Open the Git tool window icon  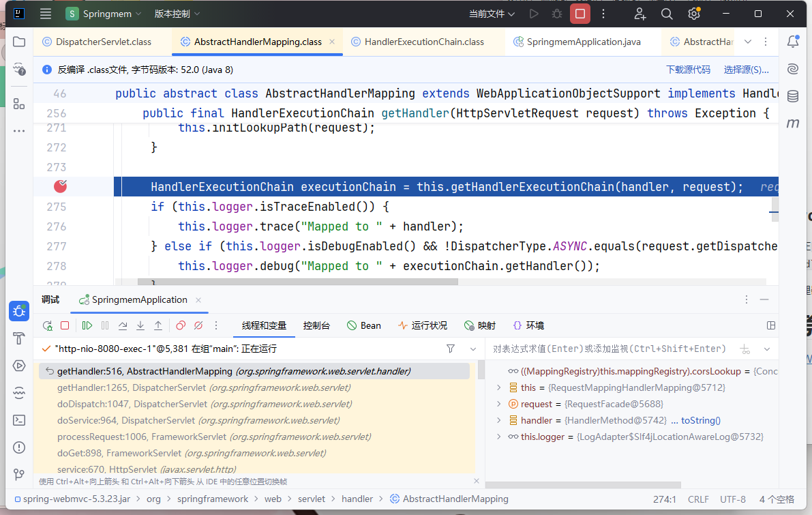coord(19,474)
